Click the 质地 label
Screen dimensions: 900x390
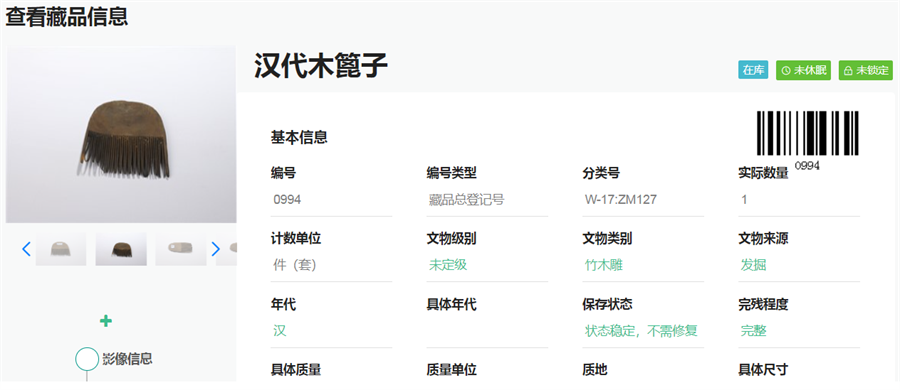pos(595,370)
